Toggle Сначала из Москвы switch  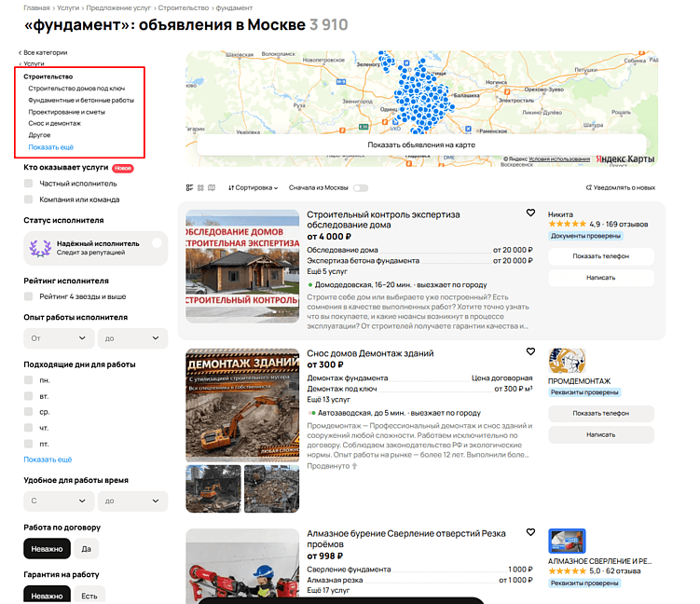pos(361,188)
